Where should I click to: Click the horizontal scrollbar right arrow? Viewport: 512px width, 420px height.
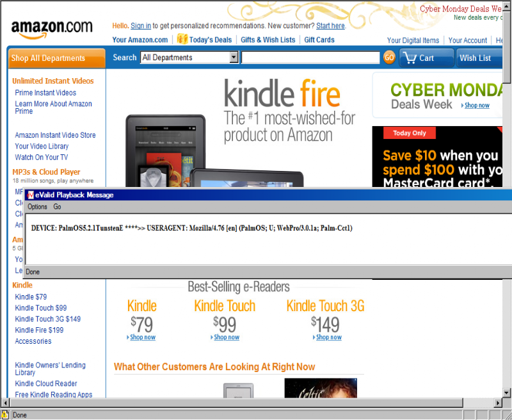click(498, 403)
